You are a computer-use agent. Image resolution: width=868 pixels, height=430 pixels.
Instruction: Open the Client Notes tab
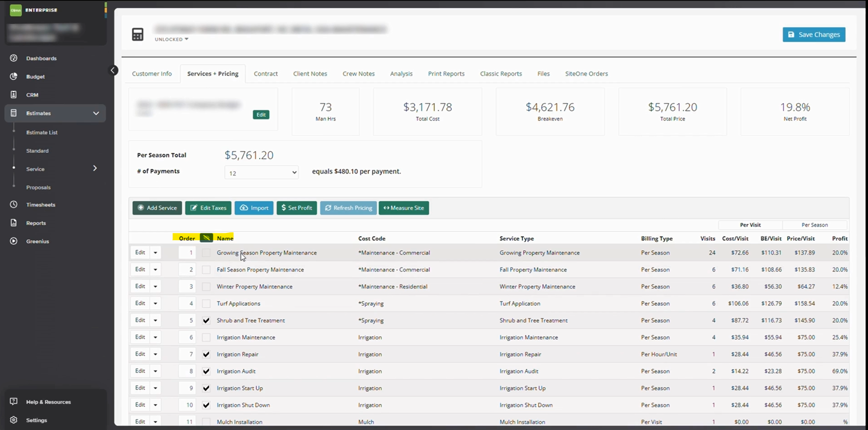(310, 73)
